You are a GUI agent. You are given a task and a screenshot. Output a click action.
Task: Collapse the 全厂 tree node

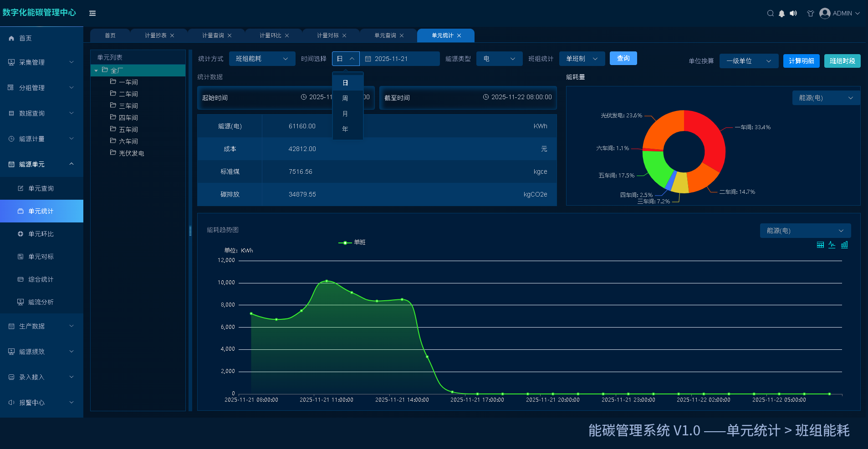pos(96,71)
